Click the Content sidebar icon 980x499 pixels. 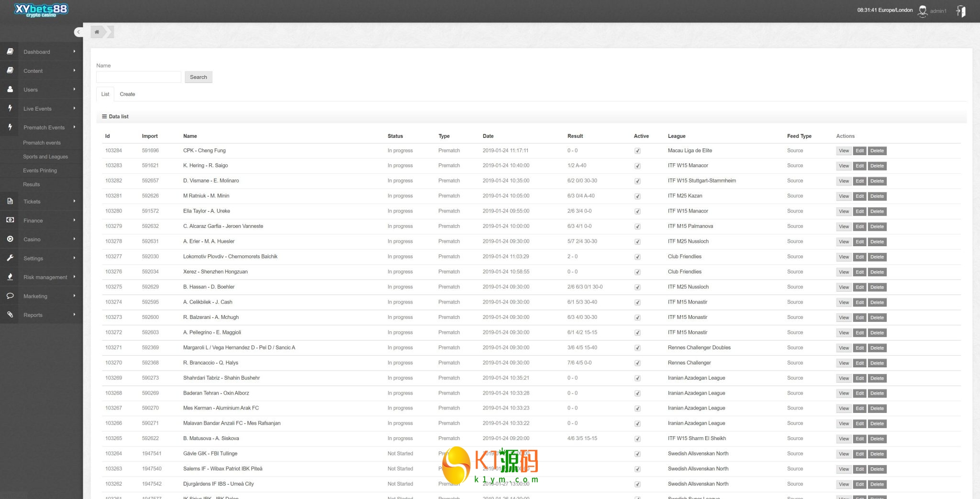[10, 70]
